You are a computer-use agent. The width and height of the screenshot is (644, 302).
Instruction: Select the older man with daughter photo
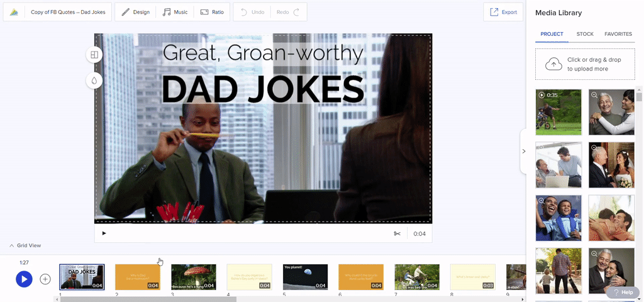tap(611, 271)
